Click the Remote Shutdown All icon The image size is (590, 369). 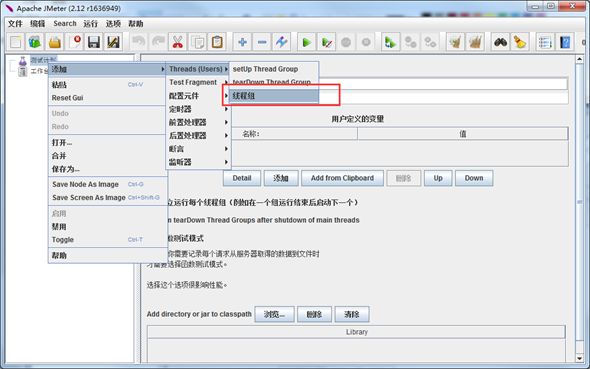click(x=430, y=42)
